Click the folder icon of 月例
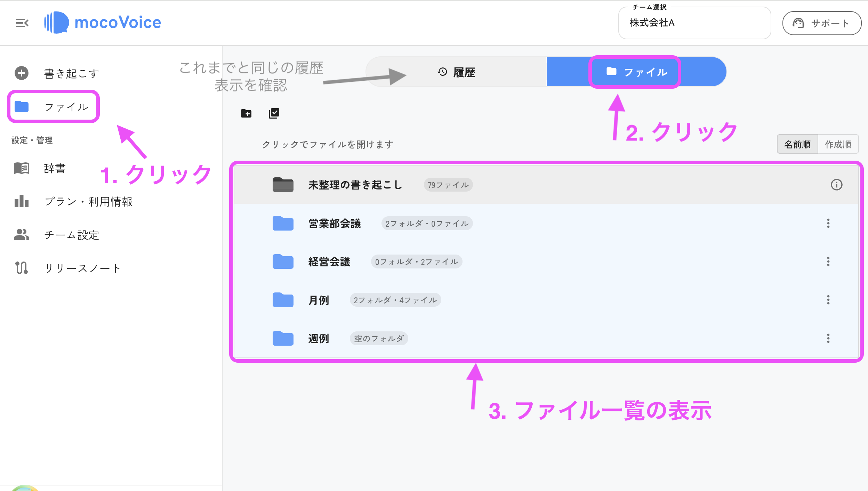This screenshot has height=491, width=868. [283, 300]
